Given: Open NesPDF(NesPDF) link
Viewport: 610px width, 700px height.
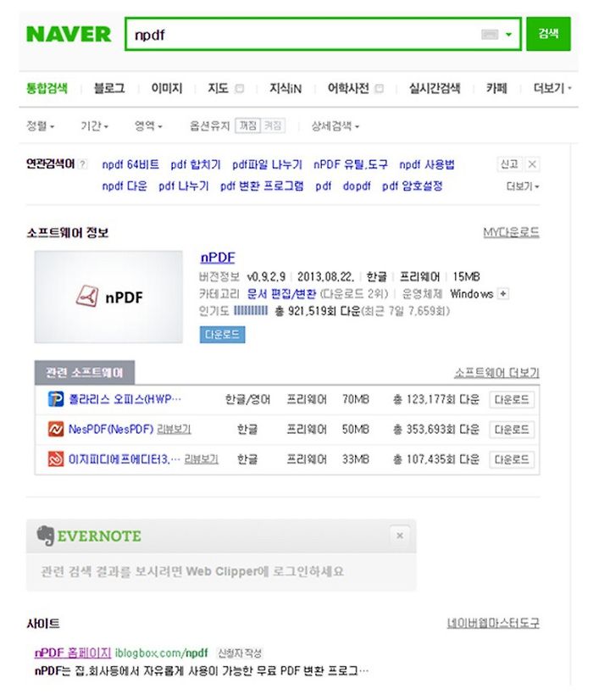Looking at the screenshot, I should point(111,430).
